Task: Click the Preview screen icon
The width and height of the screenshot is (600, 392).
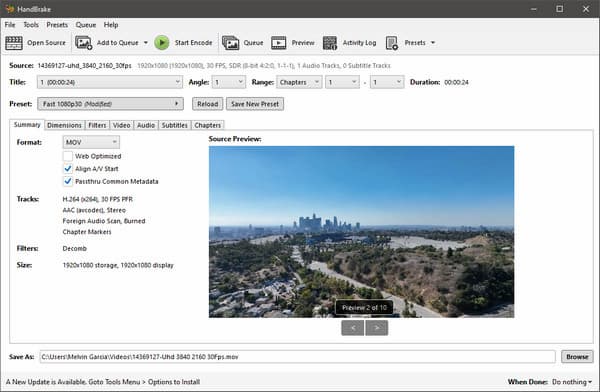Action: tap(279, 43)
